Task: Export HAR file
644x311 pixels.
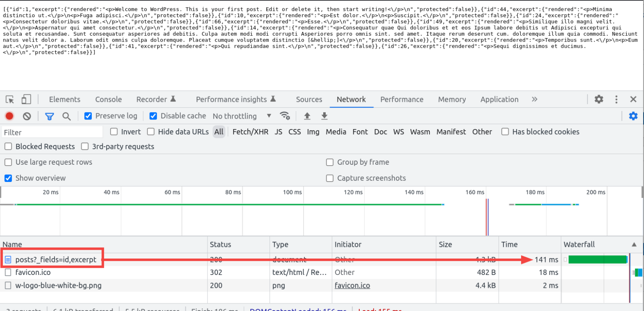Action: (324, 116)
